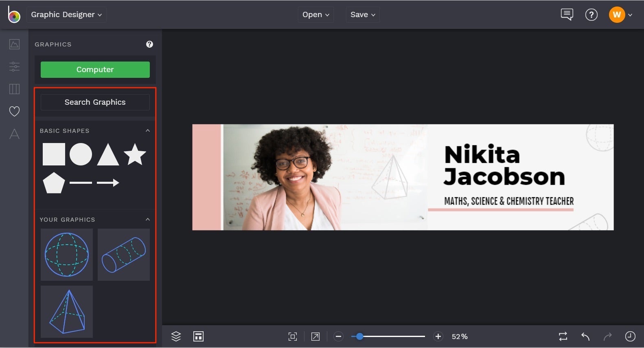The width and height of the screenshot is (644, 348).
Task: Click the Search Graphics button
Action: coord(95,102)
